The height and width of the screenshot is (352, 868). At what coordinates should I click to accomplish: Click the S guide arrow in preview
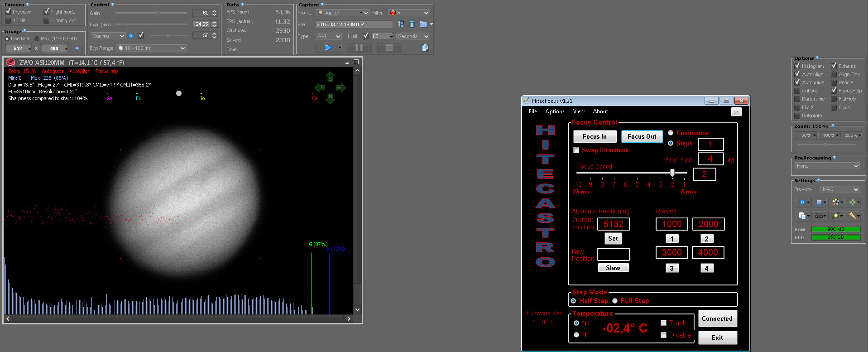pos(330,77)
